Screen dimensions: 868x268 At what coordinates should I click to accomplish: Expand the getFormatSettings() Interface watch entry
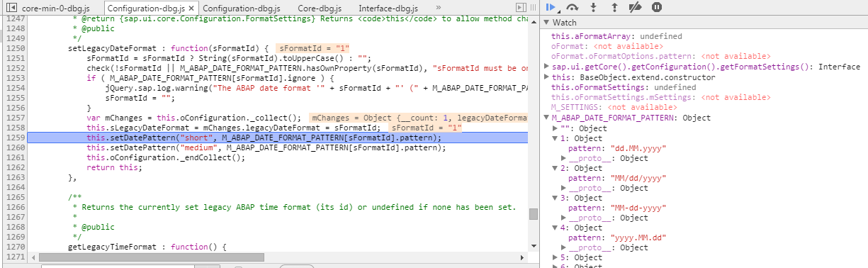(x=546, y=67)
